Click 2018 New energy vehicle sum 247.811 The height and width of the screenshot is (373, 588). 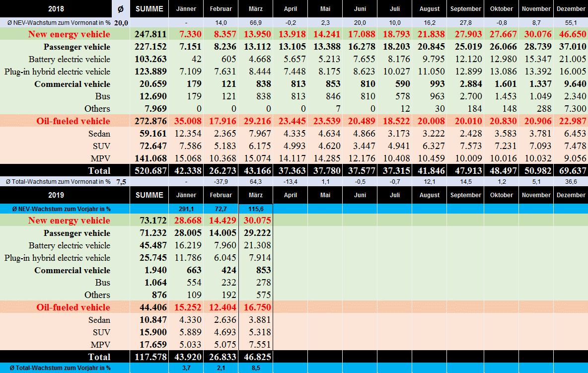pyautogui.click(x=149, y=34)
